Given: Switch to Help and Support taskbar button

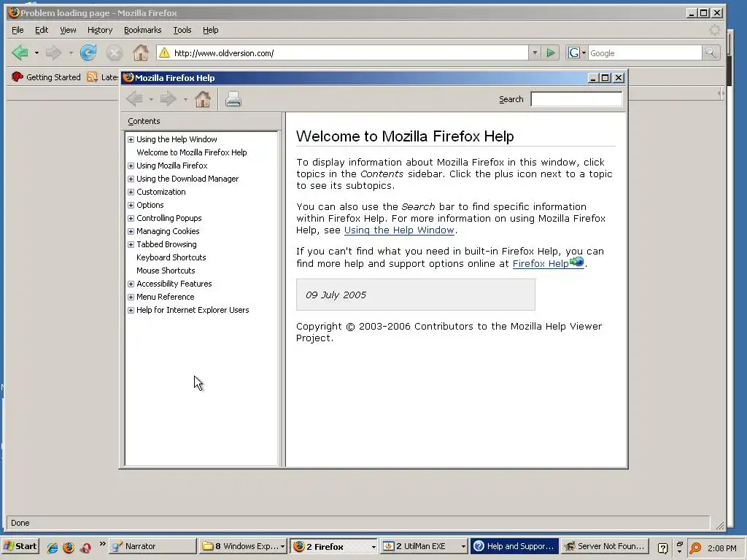Looking at the screenshot, I should 514,546.
